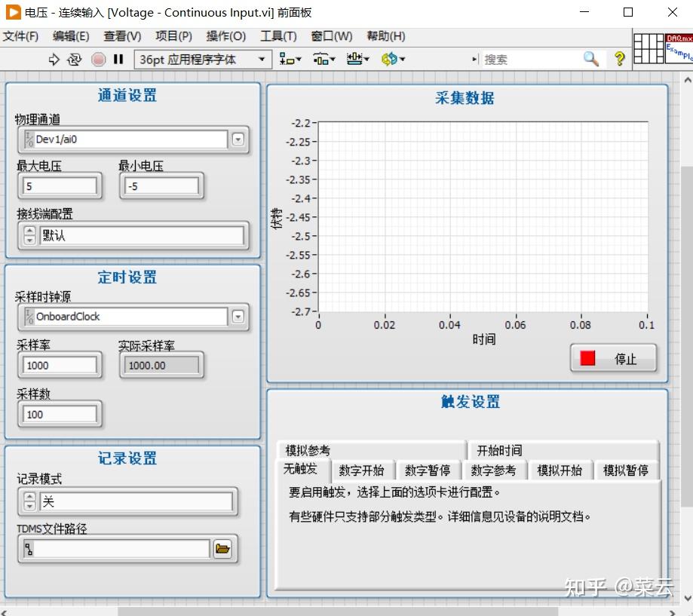Switch to the 数字开始 tab
Image resolution: width=693 pixels, height=616 pixels.
coord(362,470)
